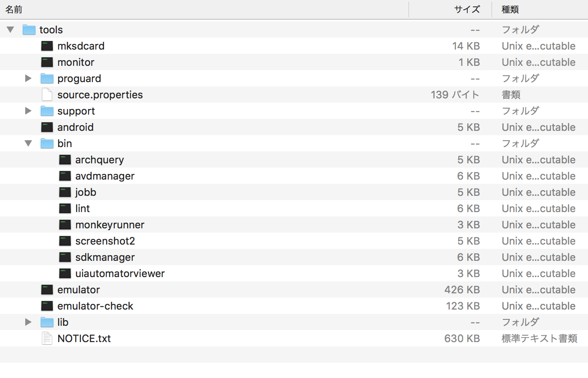Expand the support folder triangle
Screen dimensions: 588x378
click(x=28, y=111)
